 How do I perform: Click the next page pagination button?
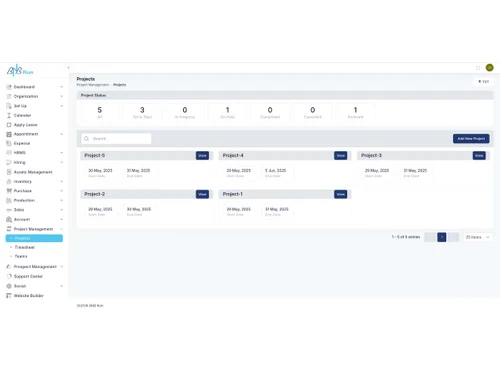coord(453,237)
